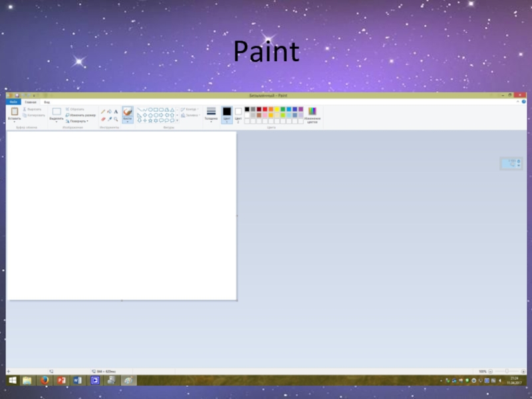This screenshot has width=532, height=399.
Task: Click Изменить размер resize button
Action: point(80,115)
